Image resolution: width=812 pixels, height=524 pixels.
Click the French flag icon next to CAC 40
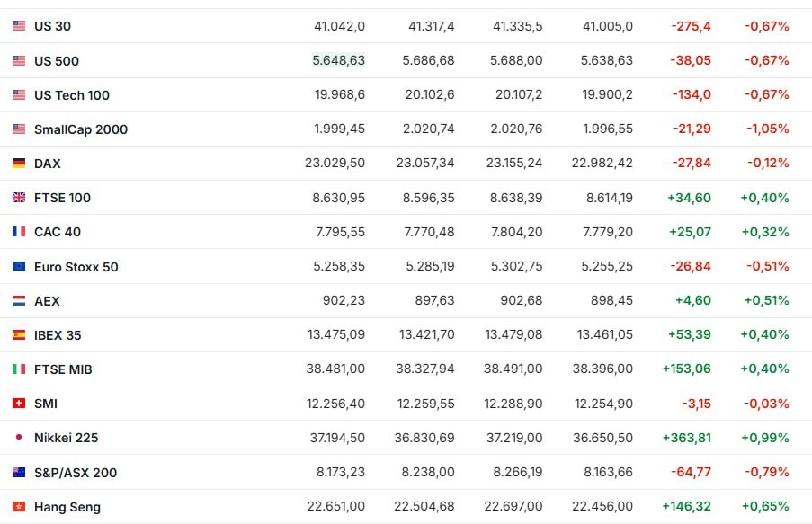(x=19, y=232)
